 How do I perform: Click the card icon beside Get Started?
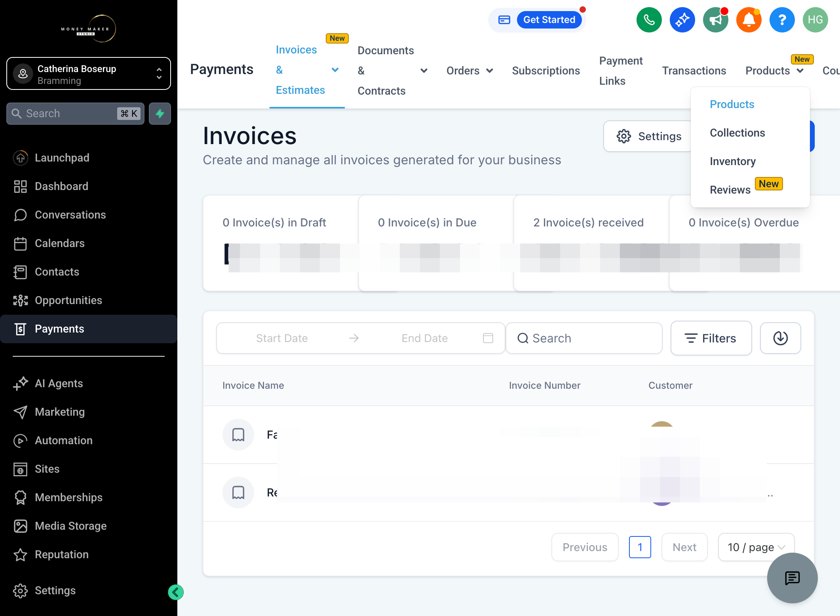tap(504, 20)
